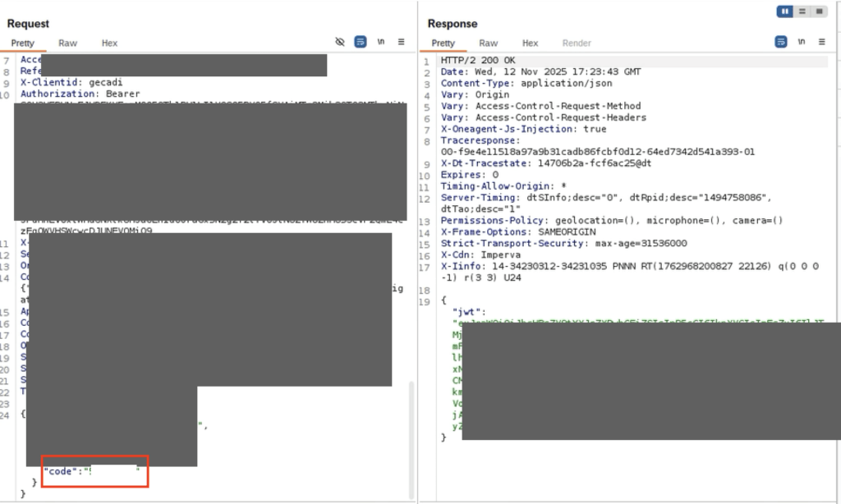Open the Request panel hamburger options menu
The width and height of the screenshot is (841, 504).
coord(402,42)
